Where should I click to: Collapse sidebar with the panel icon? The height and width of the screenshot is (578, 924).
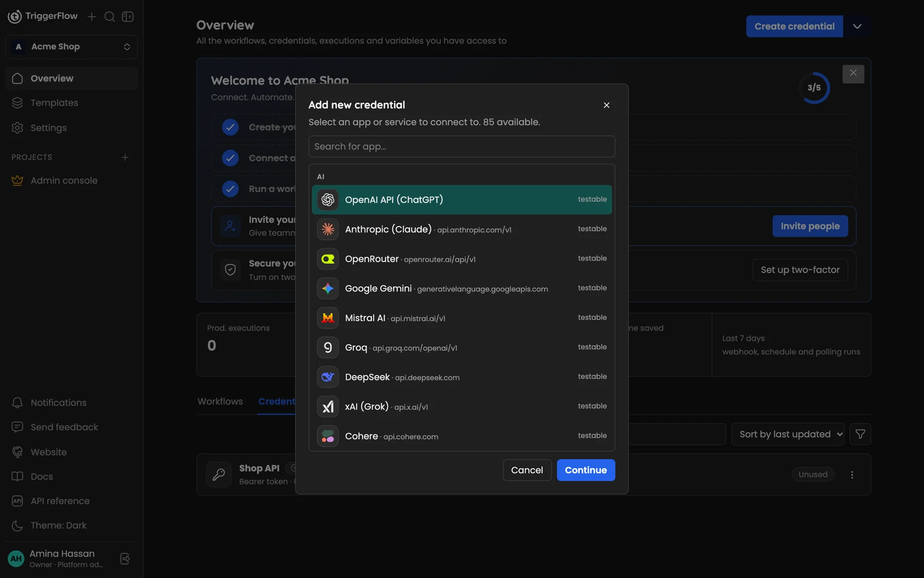point(128,17)
